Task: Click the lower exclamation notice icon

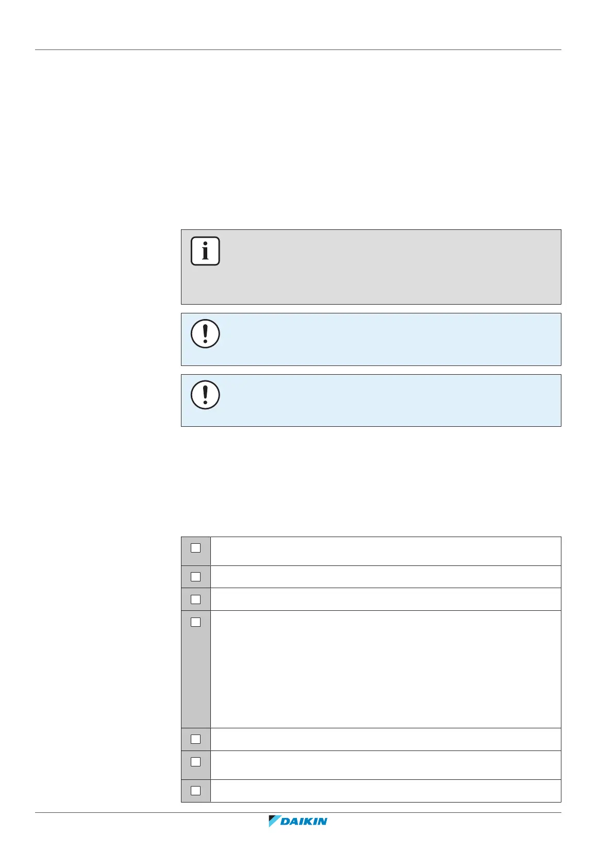Action: tap(205, 395)
